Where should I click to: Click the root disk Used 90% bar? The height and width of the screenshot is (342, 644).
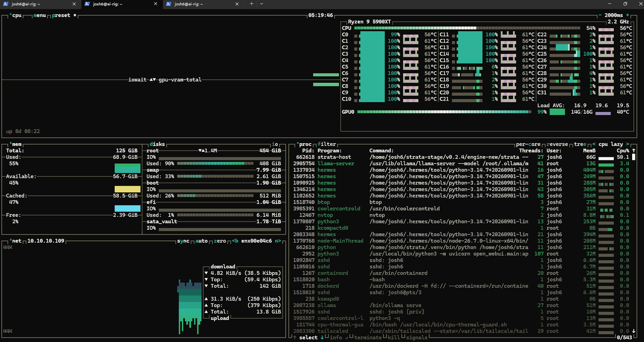coord(215,163)
